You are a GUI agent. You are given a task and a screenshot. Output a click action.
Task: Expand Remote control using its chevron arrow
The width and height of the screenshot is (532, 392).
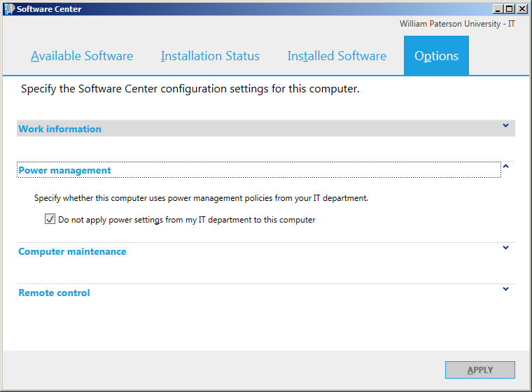pyautogui.click(x=505, y=289)
